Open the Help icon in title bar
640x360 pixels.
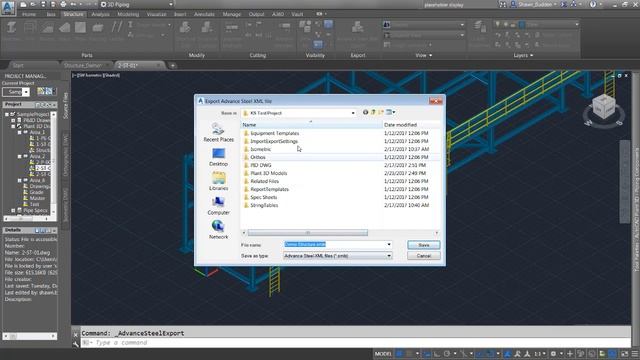coord(593,4)
